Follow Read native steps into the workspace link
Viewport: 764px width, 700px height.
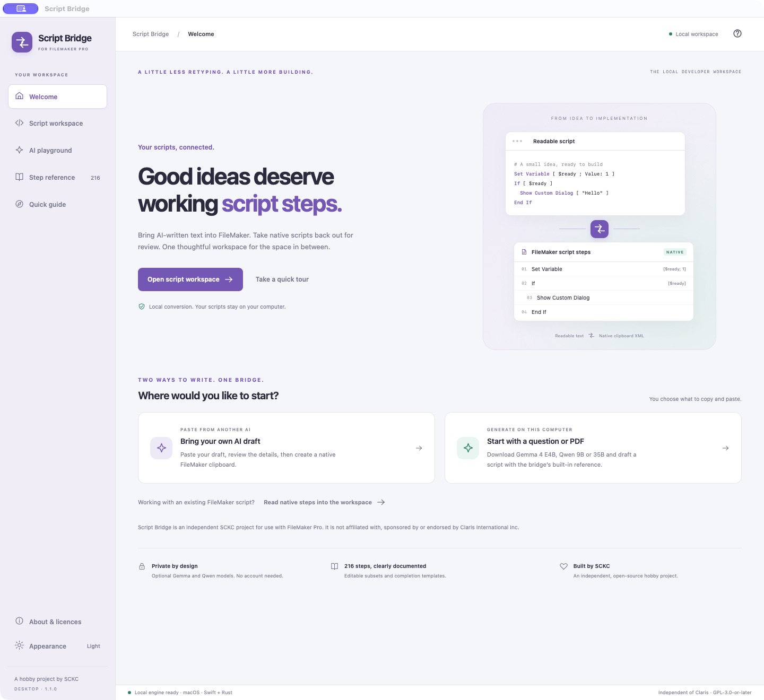(x=324, y=502)
